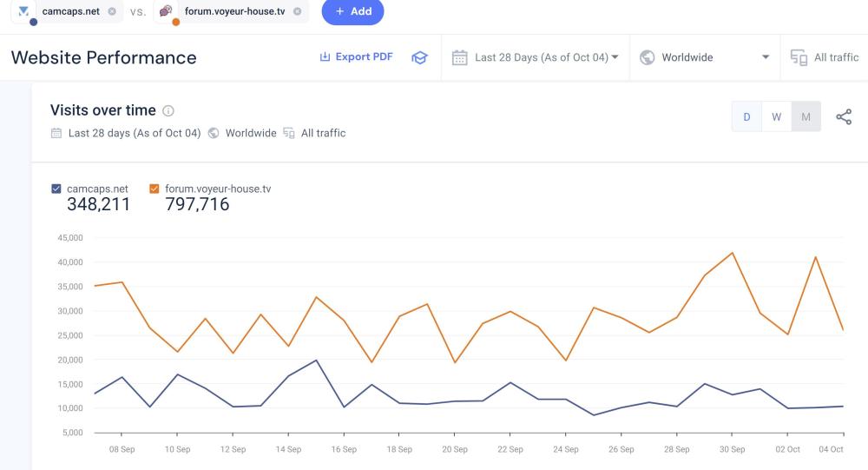The width and height of the screenshot is (868, 470).
Task: Open the Last 28 Days date dropdown
Action: 545,58
